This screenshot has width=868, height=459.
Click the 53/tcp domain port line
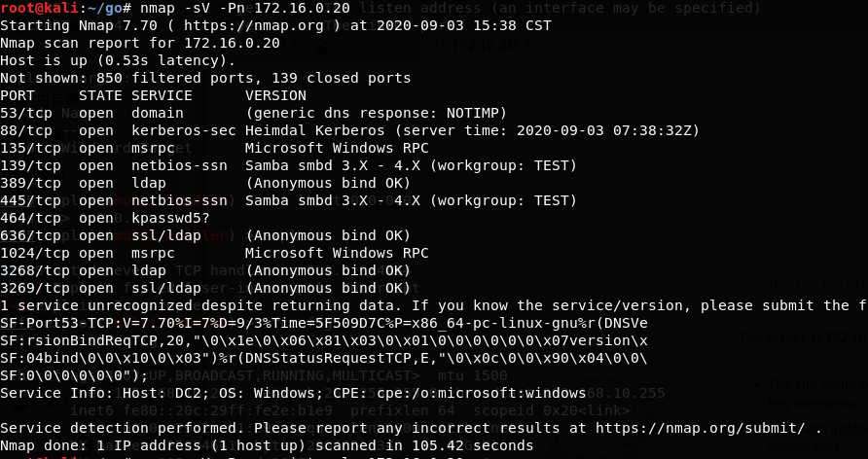pos(254,114)
